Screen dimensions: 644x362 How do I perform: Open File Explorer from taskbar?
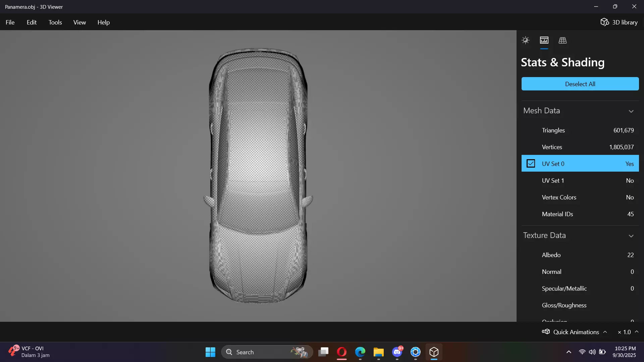click(x=379, y=352)
